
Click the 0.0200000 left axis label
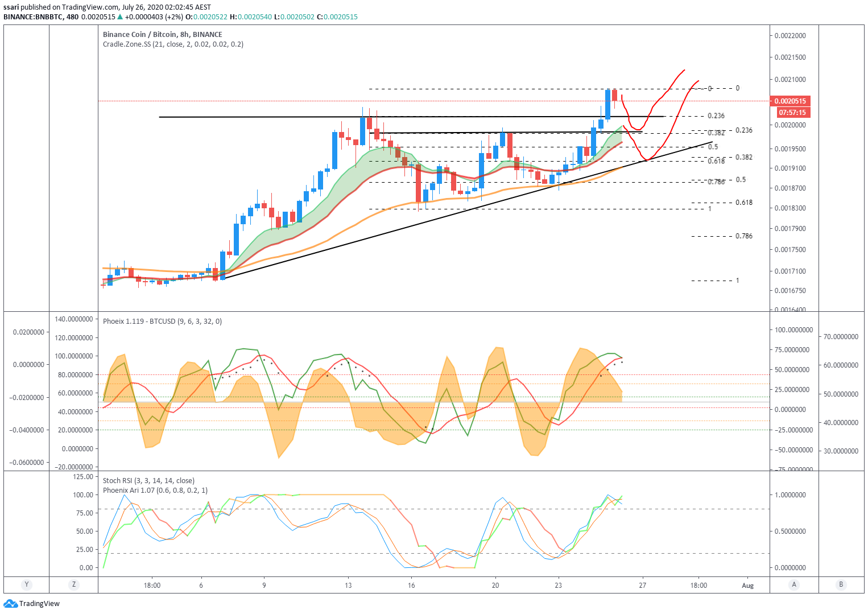(28, 332)
